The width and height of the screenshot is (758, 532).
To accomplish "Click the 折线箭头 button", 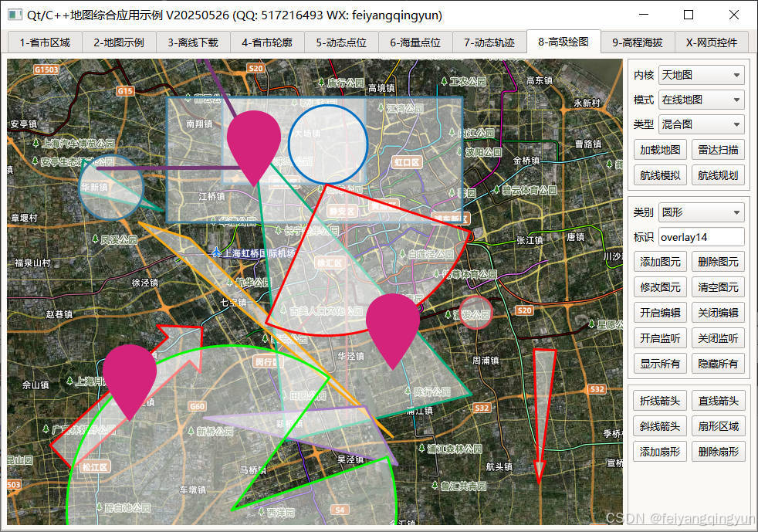I will (x=660, y=401).
